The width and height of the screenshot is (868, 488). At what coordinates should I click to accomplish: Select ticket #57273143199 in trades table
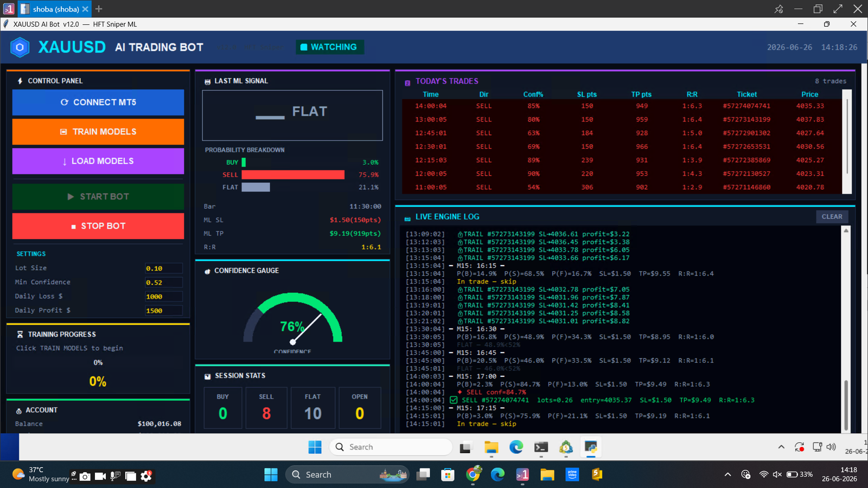point(746,120)
